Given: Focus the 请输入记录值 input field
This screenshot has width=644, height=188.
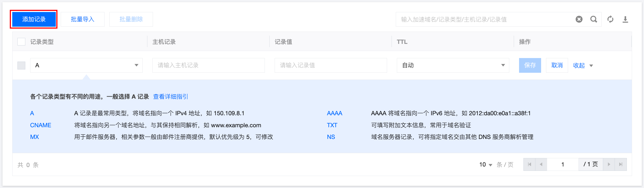Looking at the screenshot, I should click(x=330, y=65).
